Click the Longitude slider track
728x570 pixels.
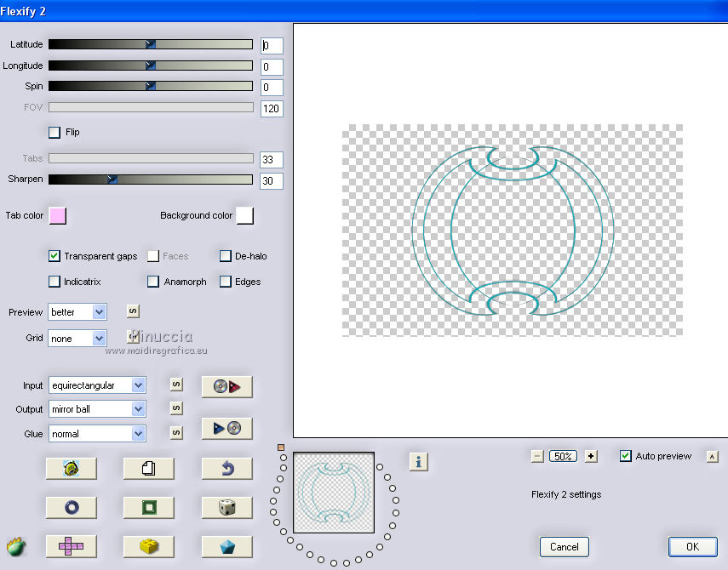[x=151, y=66]
